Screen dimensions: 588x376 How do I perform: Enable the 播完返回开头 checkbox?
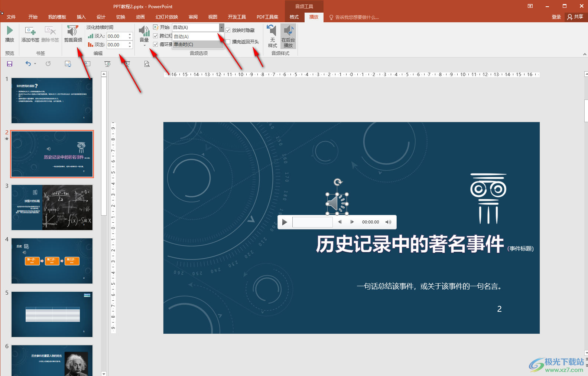(x=228, y=42)
